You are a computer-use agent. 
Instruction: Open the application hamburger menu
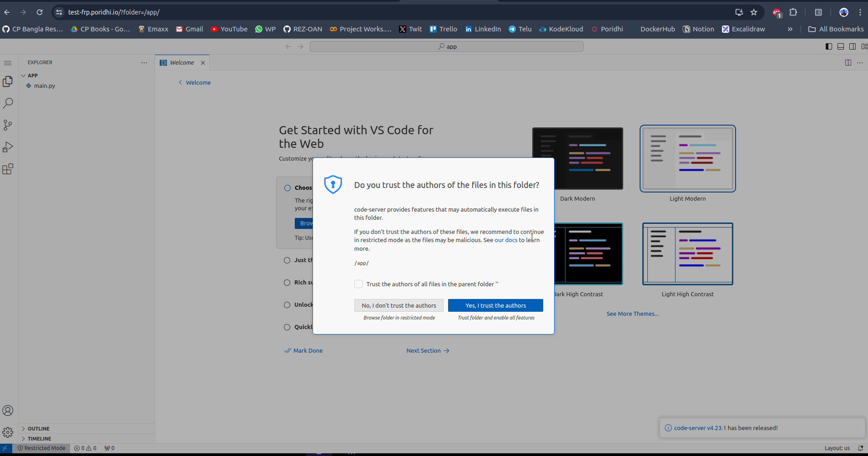8,63
